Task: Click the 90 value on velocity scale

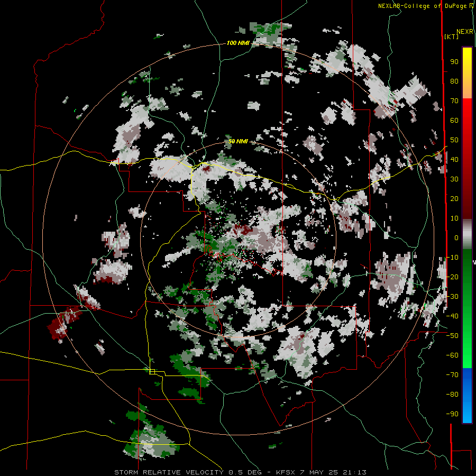Action: pos(454,62)
